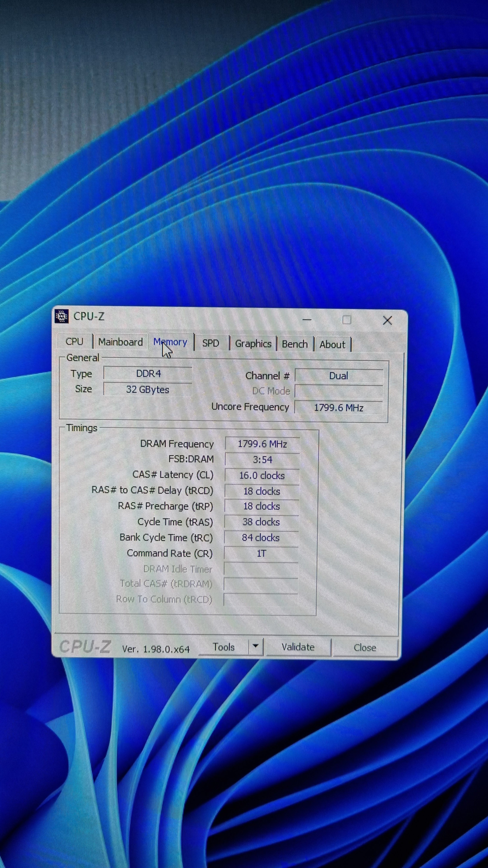Open the Bench tab
The image size is (488, 868).
pyautogui.click(x=295, y=344)
